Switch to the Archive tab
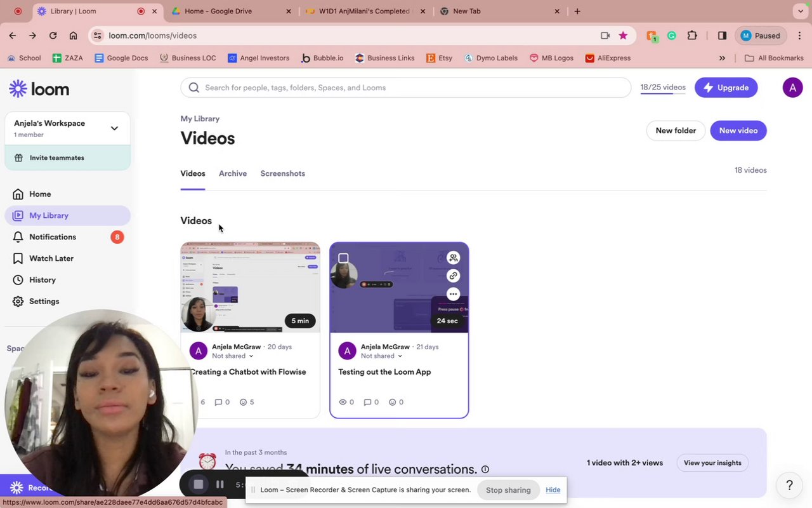 coord(233,173)
